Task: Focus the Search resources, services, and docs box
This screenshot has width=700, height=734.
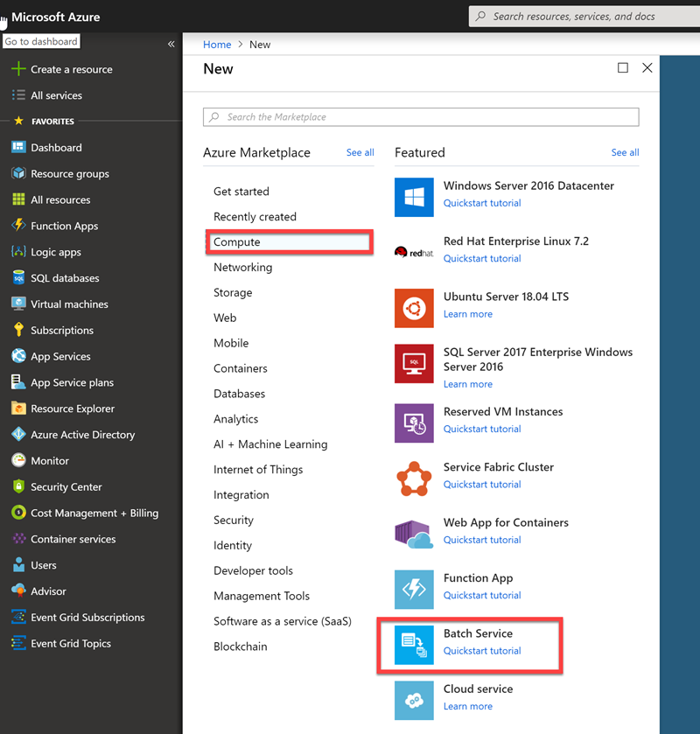Action: click(x=584, y=17)
